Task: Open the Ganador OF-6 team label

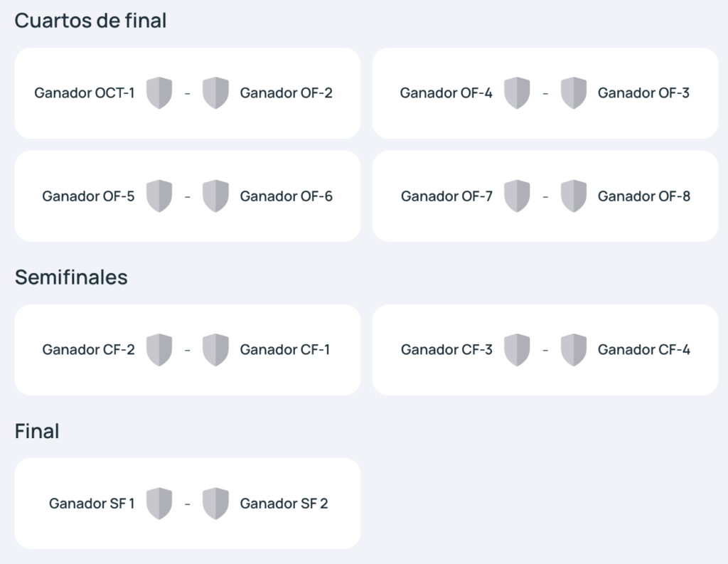Action: pyautogui.click(x=286, y=196)
